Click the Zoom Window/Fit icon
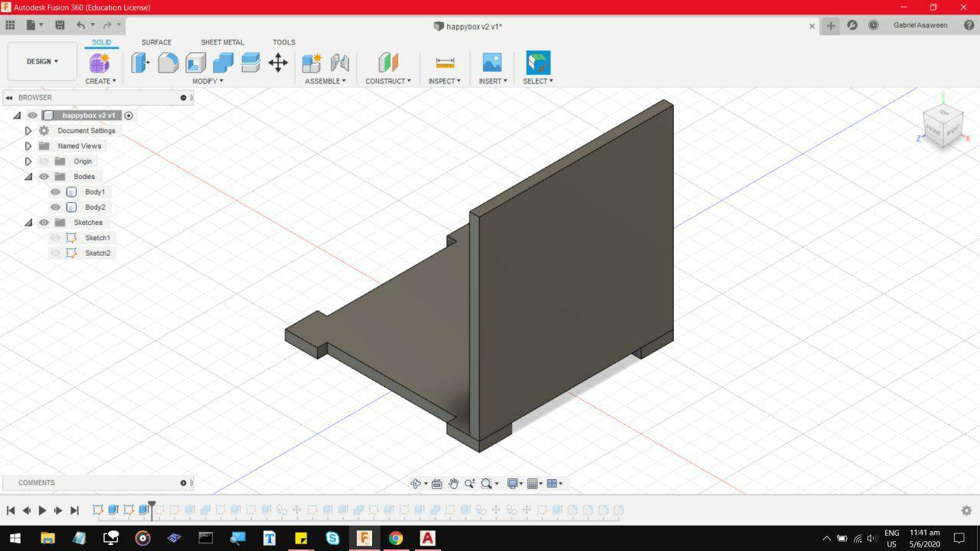This screenshot has width=980, height=551. 487,484
